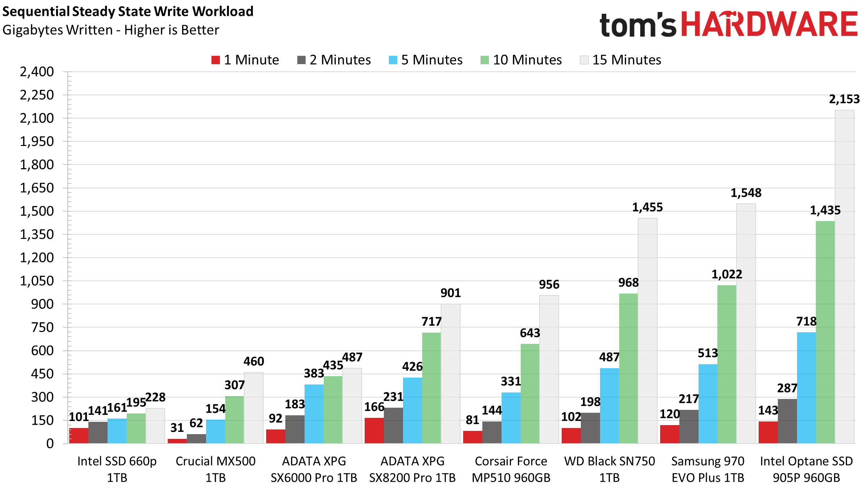The height and width of the screenshot is (503, 868).
Task: Click the dark gray 2 Minutes legend swatch
Action: 301,60
